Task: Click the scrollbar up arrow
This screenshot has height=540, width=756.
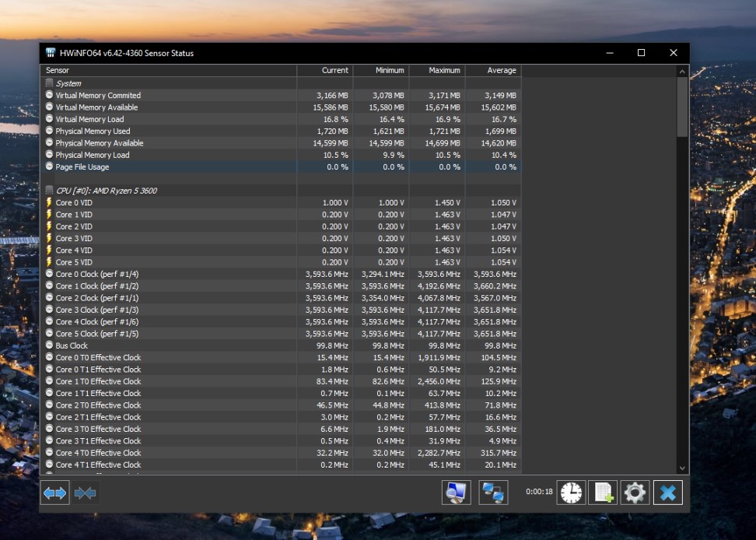Action: coord(682,72)
